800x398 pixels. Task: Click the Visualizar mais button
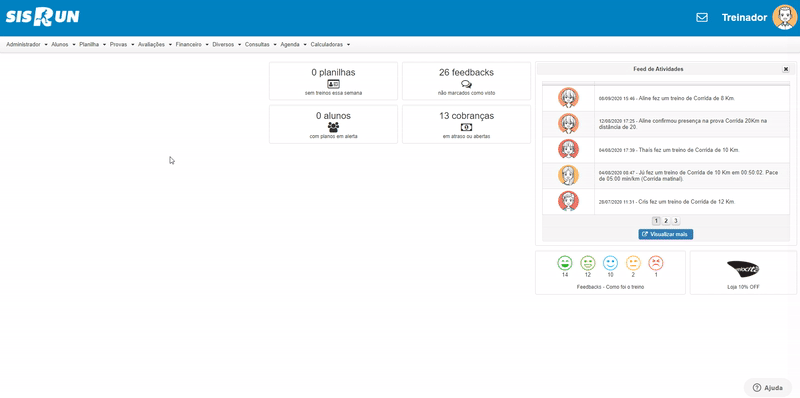pos(666,234)
